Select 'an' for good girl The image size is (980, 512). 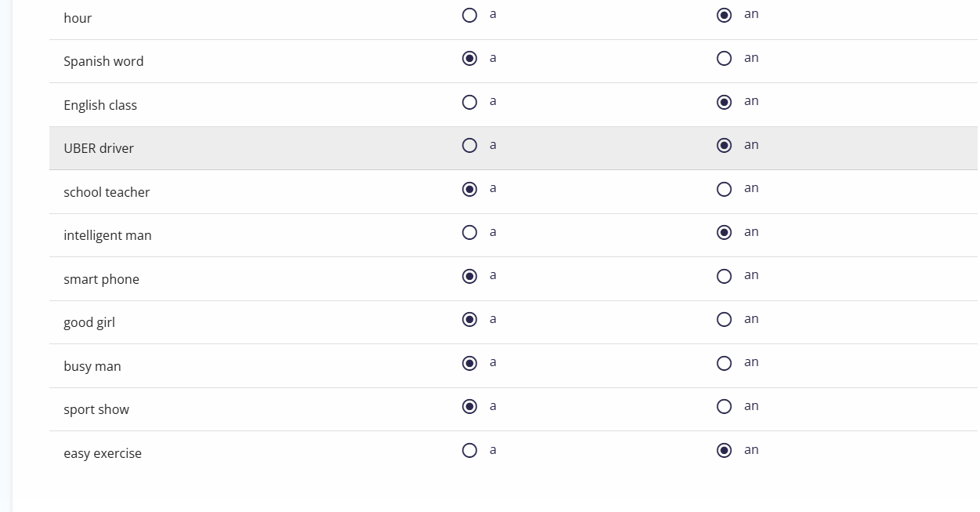pos(725,320)
